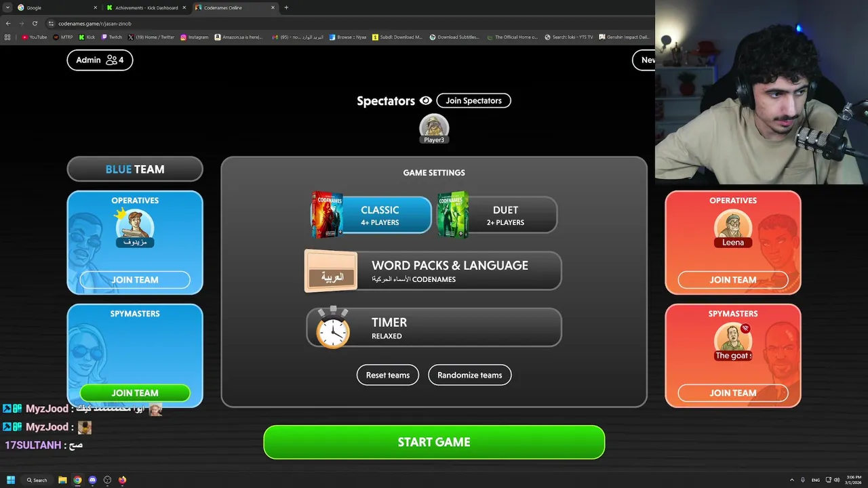
Task: Click The goat spymaster avatar
Action: (x=733, y=340)
